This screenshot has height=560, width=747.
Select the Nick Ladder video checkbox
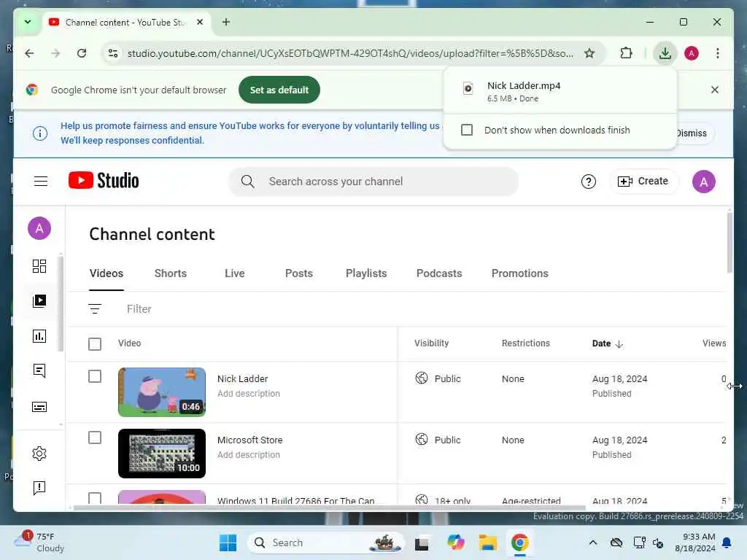(95, 377)
